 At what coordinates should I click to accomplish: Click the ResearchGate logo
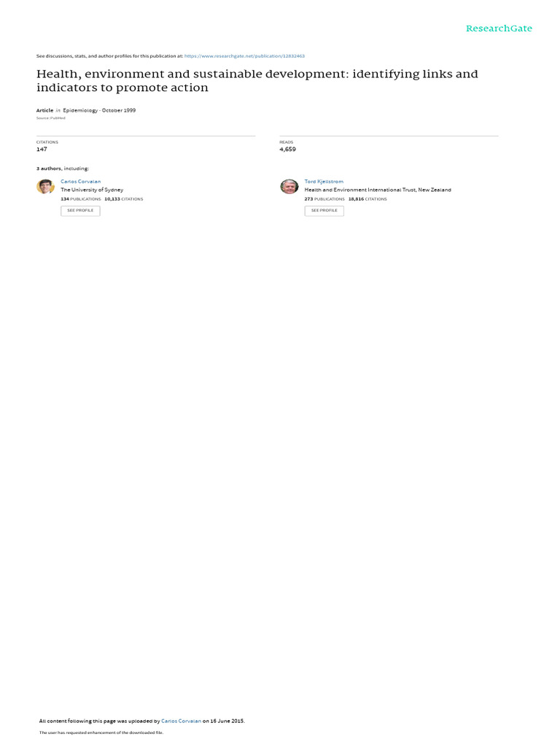pos(499,28)
